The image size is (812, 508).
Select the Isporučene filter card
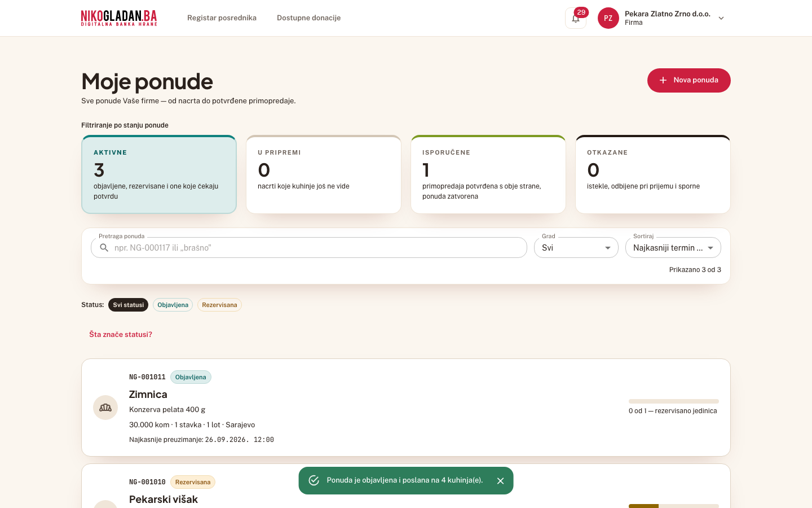(488, 174)
